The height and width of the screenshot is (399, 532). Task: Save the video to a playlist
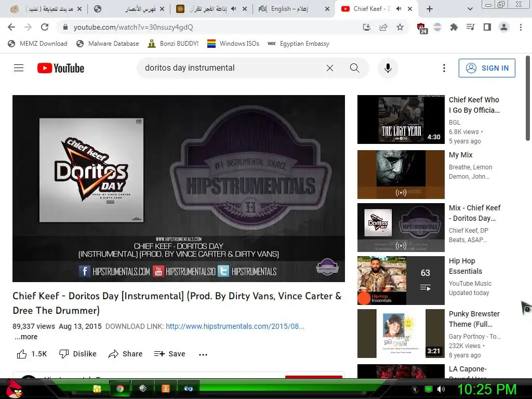pos(169,354)
